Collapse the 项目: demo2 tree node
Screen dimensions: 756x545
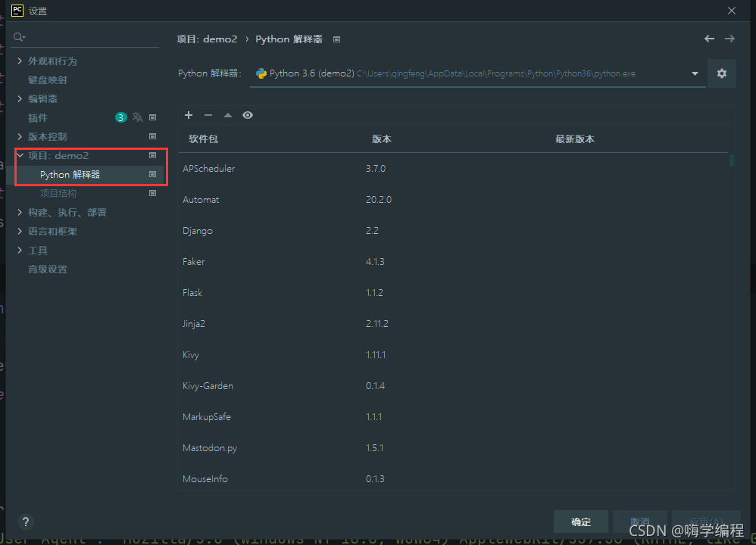[20, 155]
